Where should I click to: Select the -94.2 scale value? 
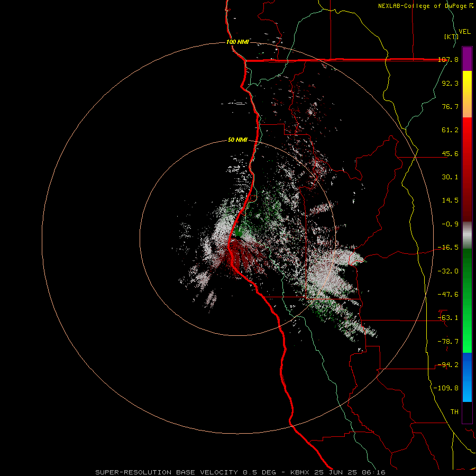coord(448,365)
